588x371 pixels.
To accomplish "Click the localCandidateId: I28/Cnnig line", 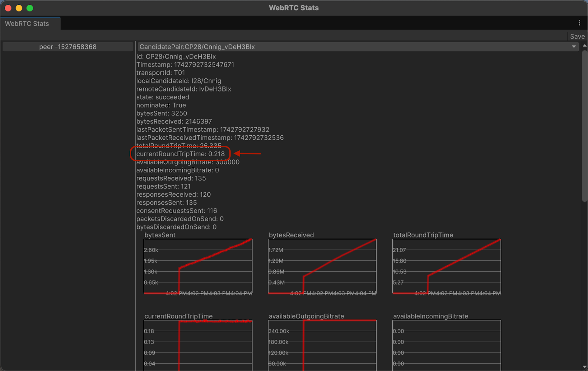I will [x=179, y=81].
